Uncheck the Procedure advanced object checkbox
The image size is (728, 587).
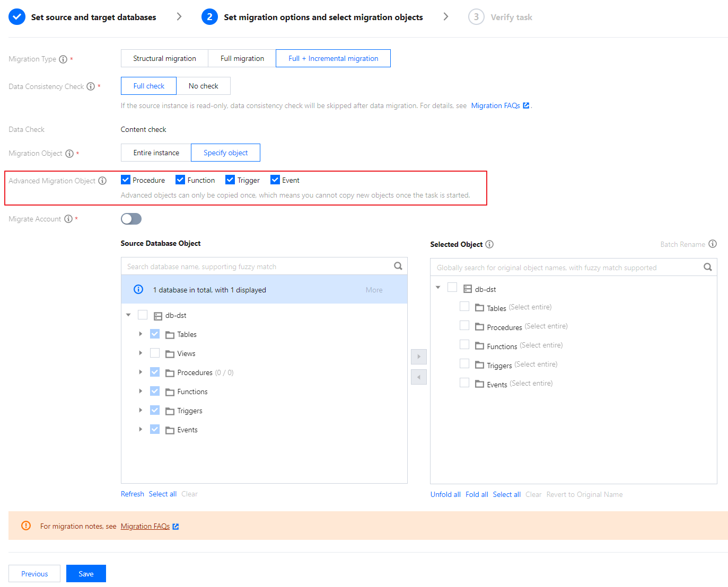pos(126,180)
